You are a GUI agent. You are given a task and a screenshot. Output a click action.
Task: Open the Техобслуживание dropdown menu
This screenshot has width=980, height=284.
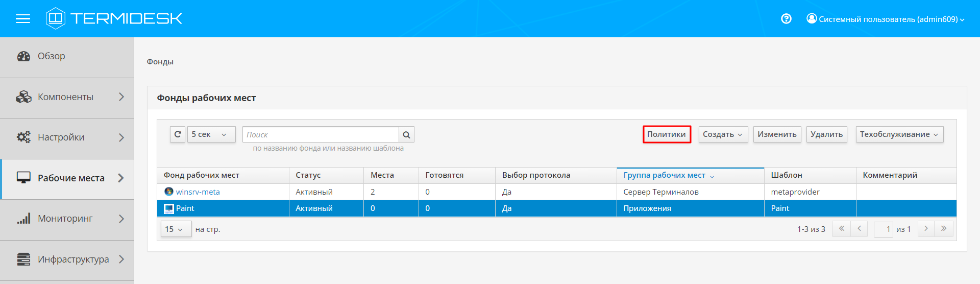tap(899, 134)
